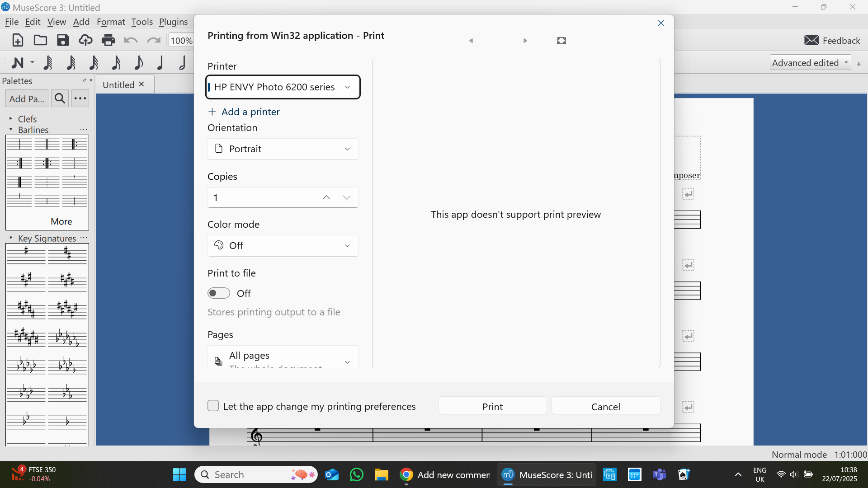Open WhatsApp from the taskbar
This screenshot has height=488, width=868.
(357, 474)
